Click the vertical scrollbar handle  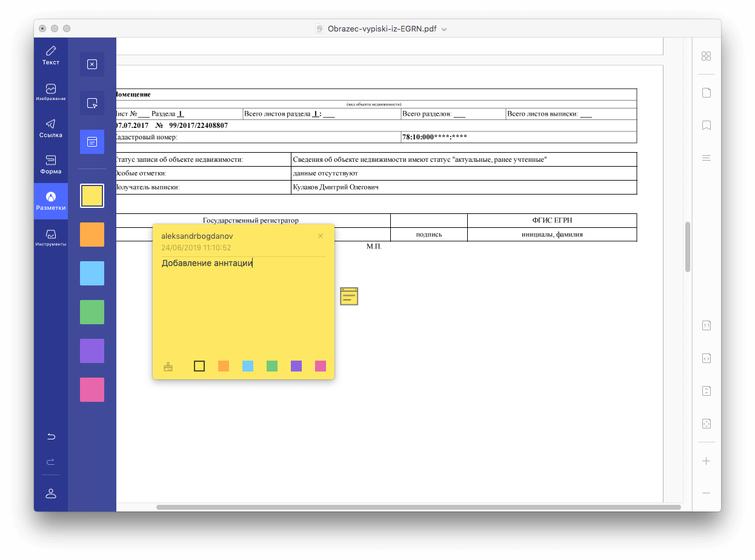(x=687, y=247)
